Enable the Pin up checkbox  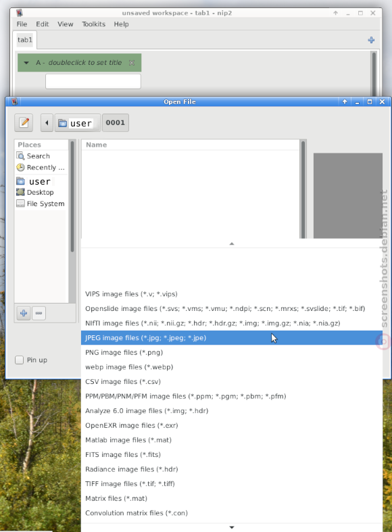[20, 360]
